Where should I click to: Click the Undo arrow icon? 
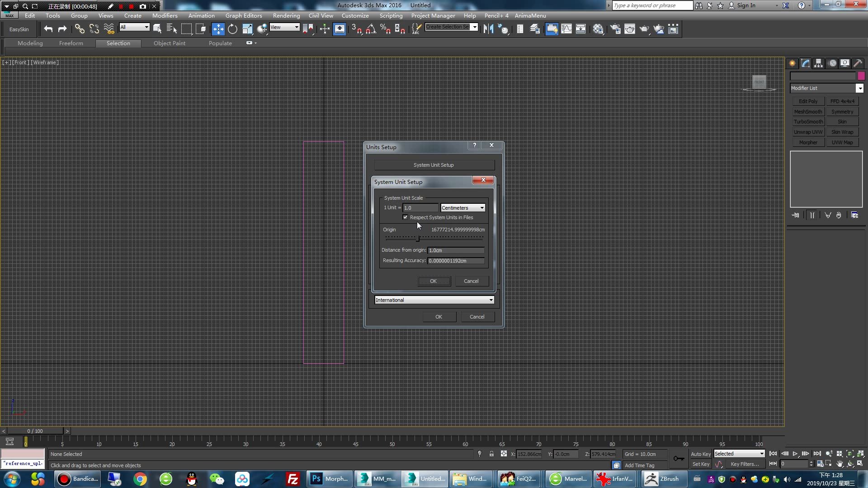pyautogui.click(x=48, y=29)
